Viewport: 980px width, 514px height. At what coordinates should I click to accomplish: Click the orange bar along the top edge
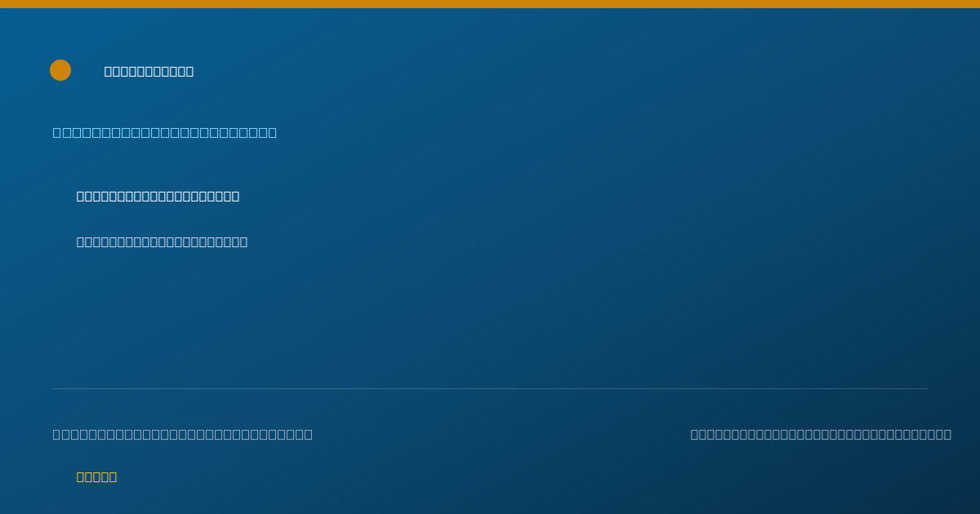click(x=490, y=4)
